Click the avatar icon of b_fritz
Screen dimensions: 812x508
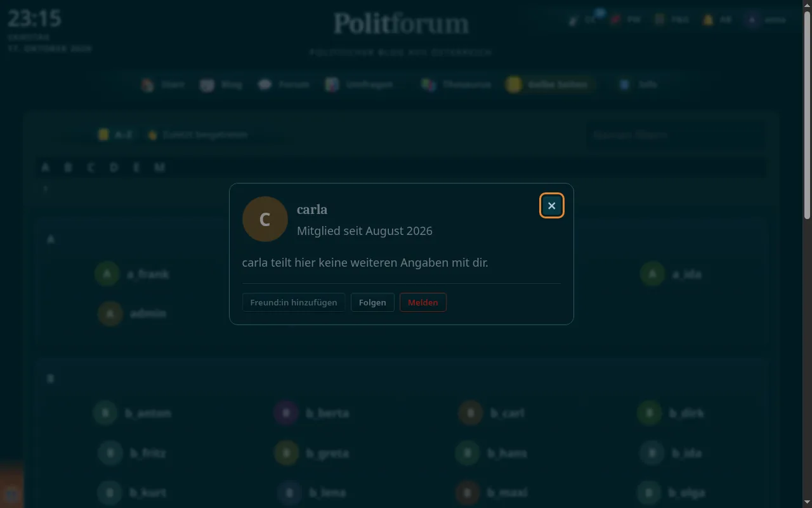click(110, 453)
